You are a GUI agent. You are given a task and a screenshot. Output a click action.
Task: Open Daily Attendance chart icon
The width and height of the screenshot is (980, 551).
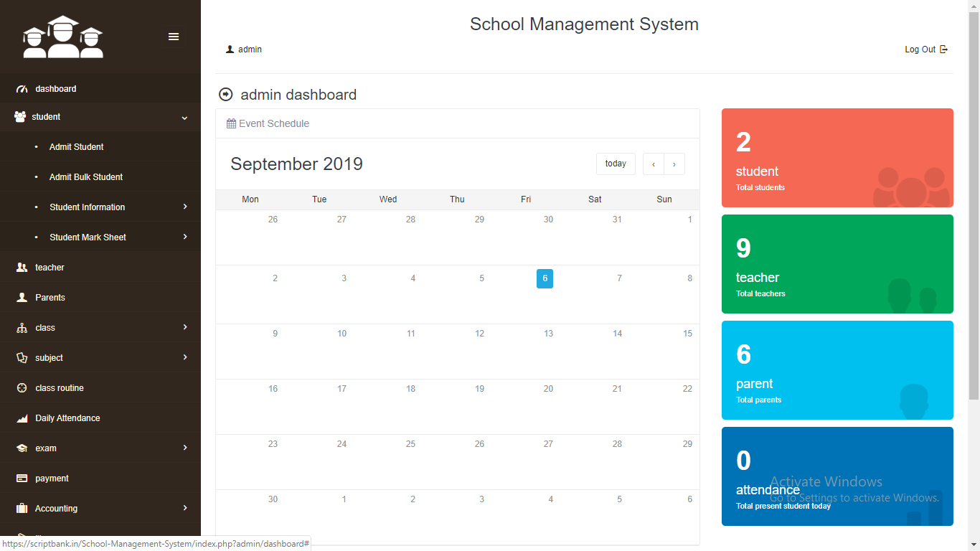[22, 418]
